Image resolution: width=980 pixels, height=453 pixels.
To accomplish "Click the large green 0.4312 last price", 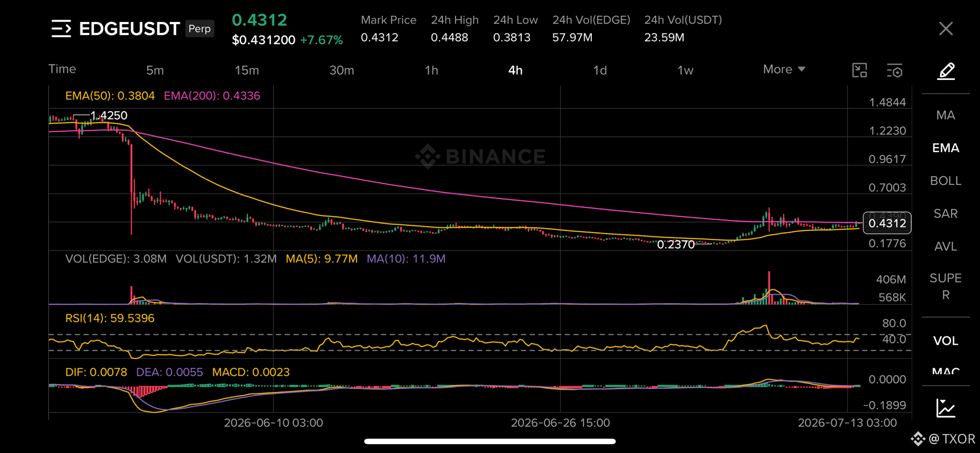I will [x=259, y=20].
